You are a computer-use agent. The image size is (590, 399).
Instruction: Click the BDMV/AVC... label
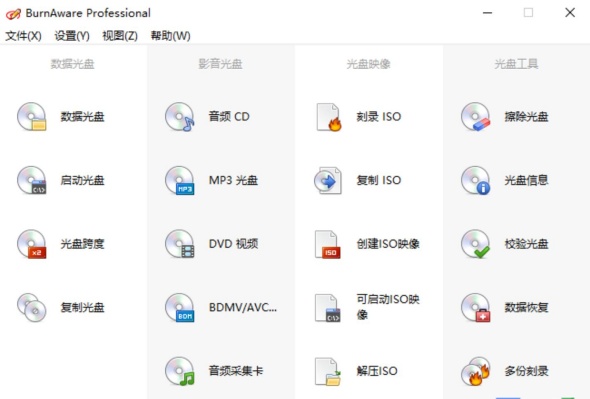tap(243, 308)
